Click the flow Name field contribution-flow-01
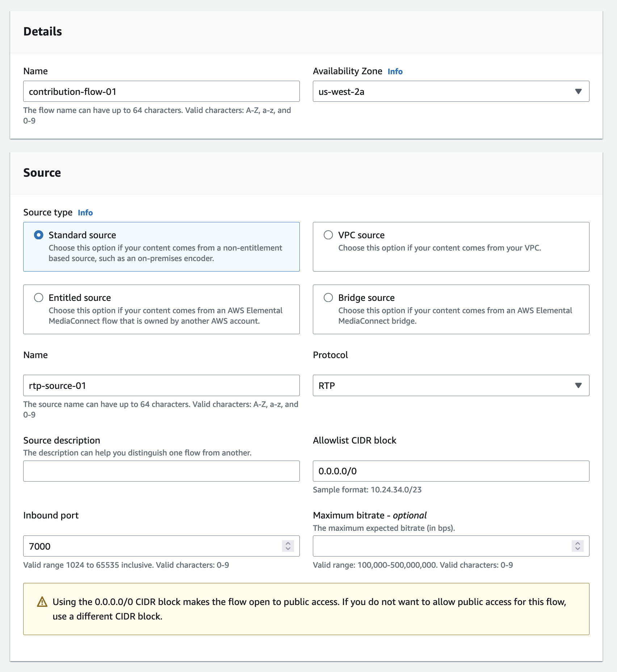 click(161, 92)
